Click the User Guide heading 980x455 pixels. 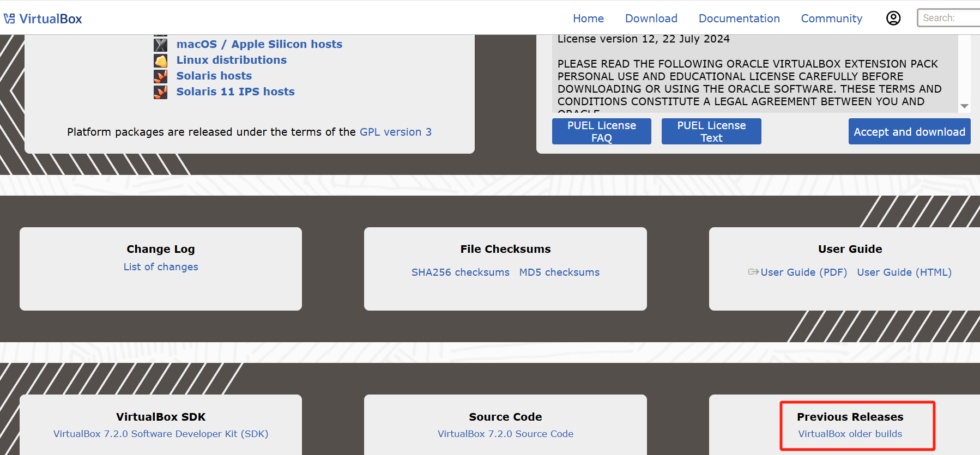click(x=850, y=249)
